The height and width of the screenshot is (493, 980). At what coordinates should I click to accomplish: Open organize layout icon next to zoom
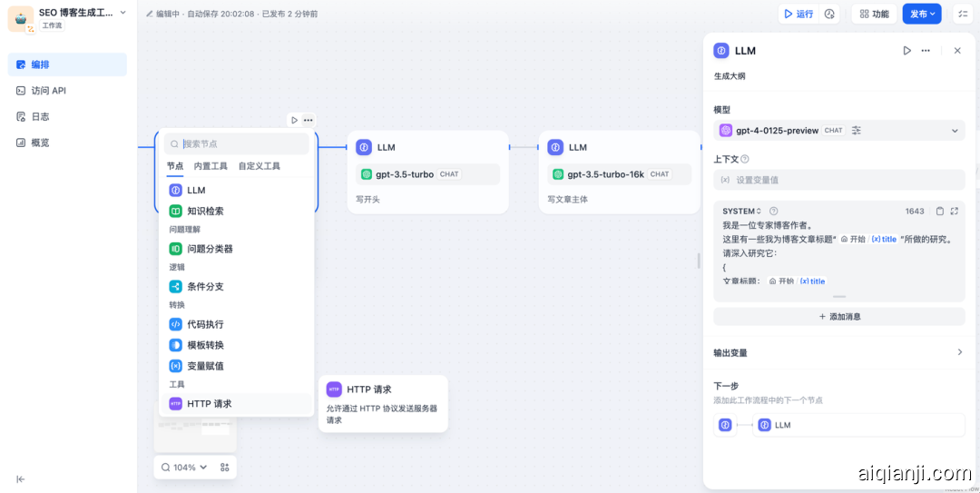pyautogui.click(x=225, y=468)
